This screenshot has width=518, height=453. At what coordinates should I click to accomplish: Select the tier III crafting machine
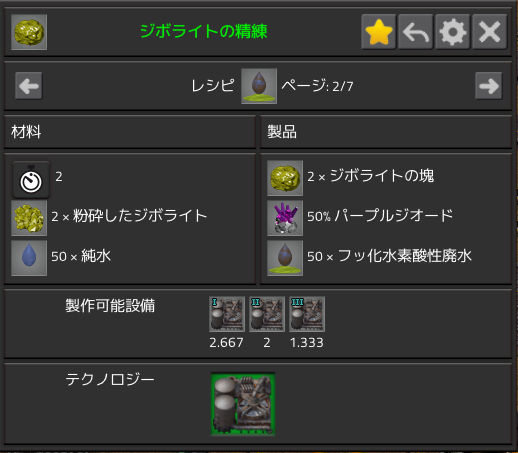coord(307,314)
